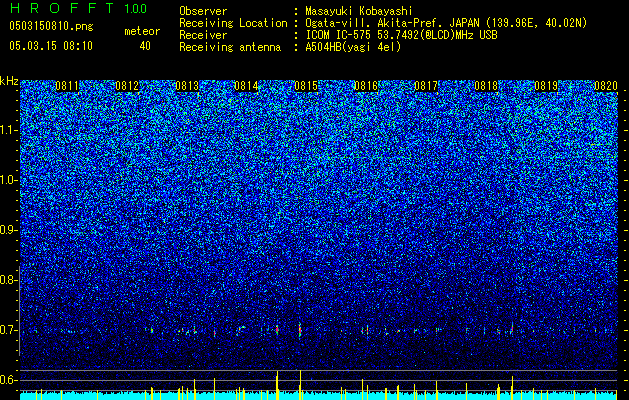Click the meteor count value 40
The image size is (629, 400).
(145, 46)
